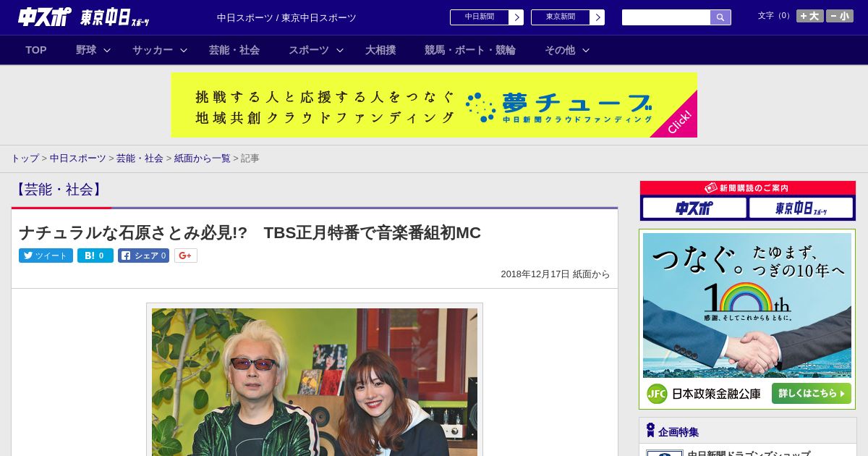The height and width of the screenshot is (456, 868).
Task: Go to 紙面から一覧 breadcrumb
Action: [202, 159]
